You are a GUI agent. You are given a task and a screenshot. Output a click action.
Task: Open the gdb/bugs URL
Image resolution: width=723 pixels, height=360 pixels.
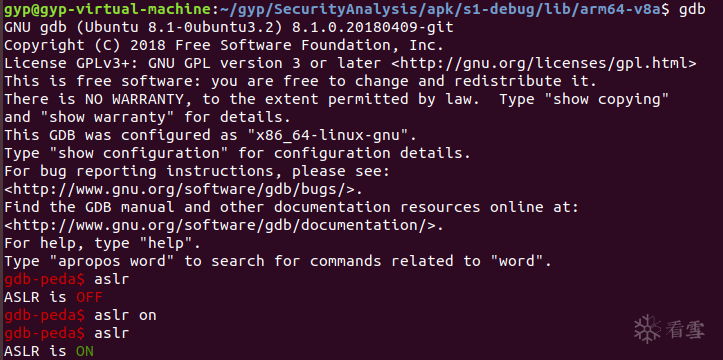point(183,189)
